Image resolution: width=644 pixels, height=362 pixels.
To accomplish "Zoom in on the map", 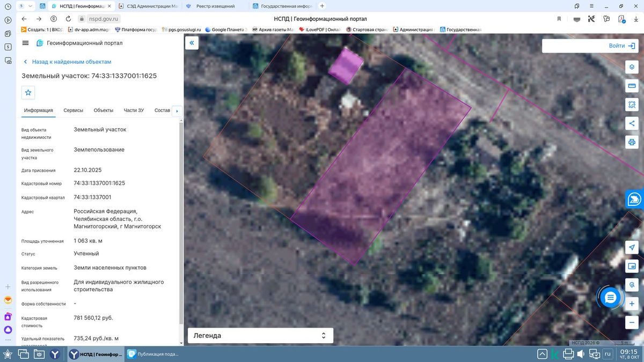I will 632,304.
